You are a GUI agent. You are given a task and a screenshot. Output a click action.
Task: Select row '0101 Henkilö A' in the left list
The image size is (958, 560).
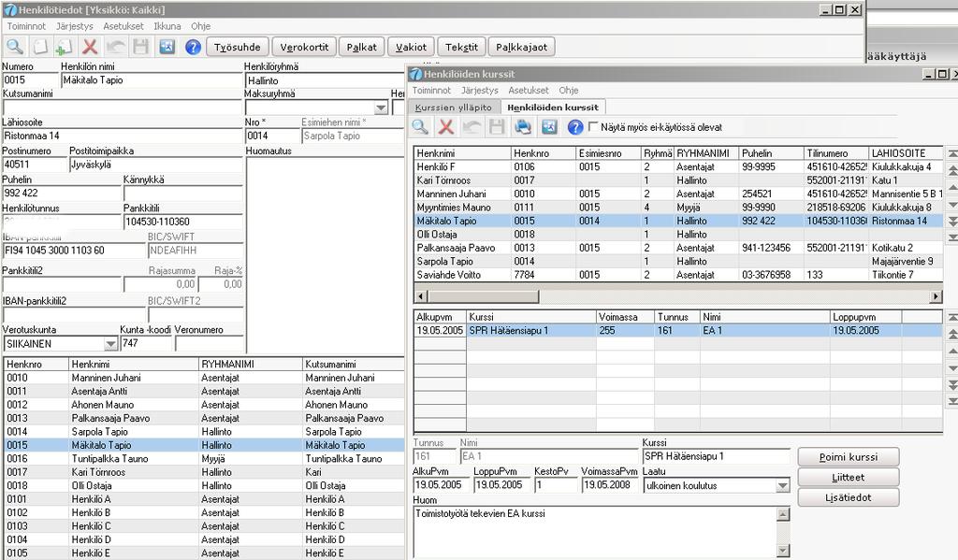pyautogui.click(x=204, y=499)
